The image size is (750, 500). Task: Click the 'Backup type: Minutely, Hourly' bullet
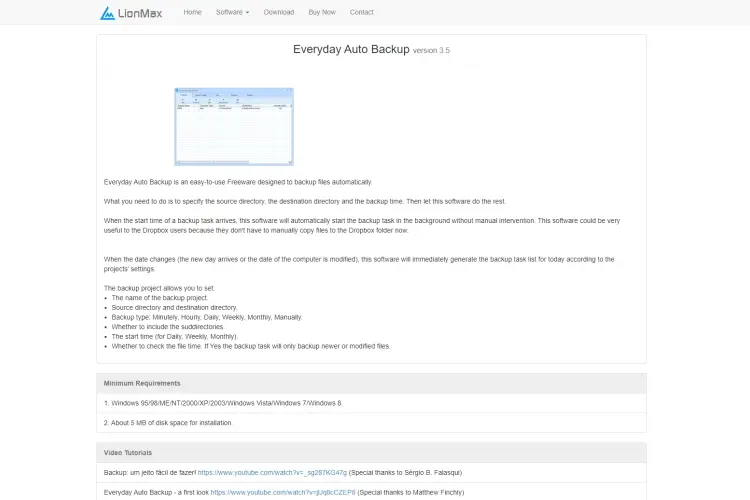click(207, 317)
